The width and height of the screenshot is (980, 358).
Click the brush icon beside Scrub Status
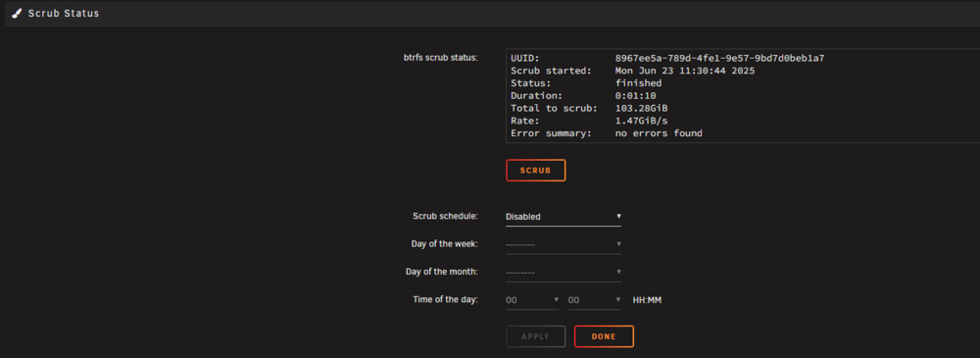pos(17,13)
